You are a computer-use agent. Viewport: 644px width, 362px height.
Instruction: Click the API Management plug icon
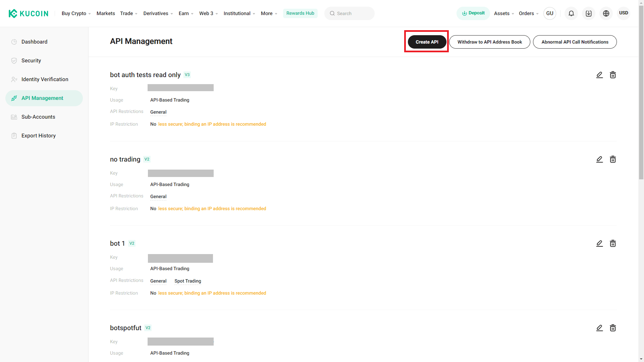tap(14, 98)
